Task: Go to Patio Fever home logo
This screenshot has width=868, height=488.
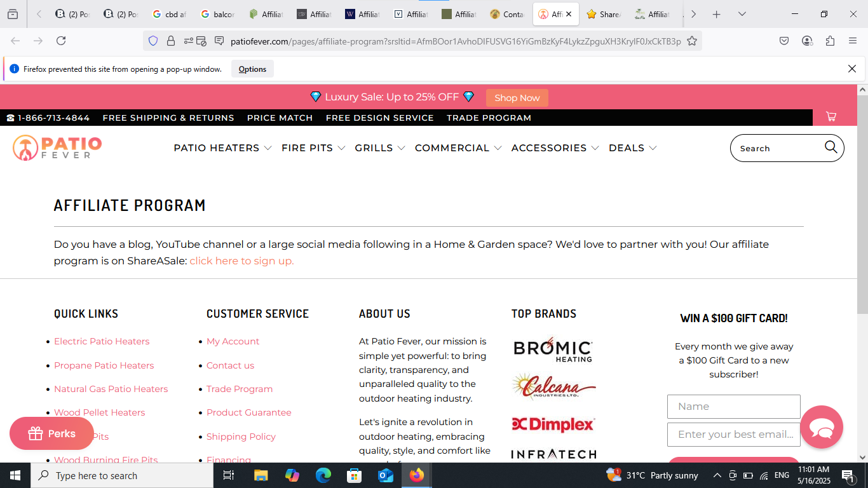Action: pyautogui.click(x=57, y=147)
